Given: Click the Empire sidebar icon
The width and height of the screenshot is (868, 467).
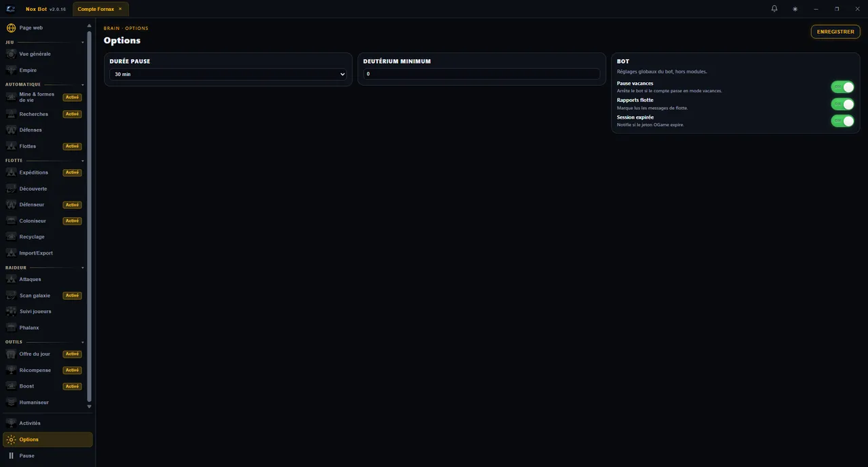Looking at the screenshot, I should click(x=11, y=70).
